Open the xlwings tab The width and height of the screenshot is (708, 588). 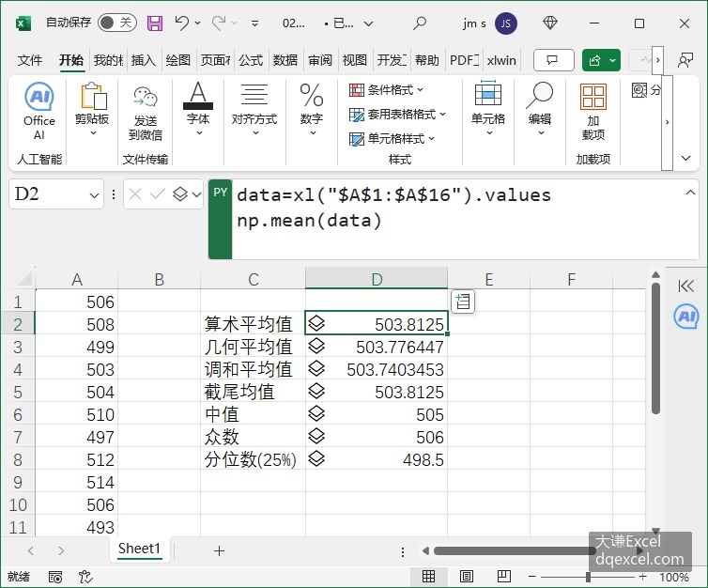point(501,60)
